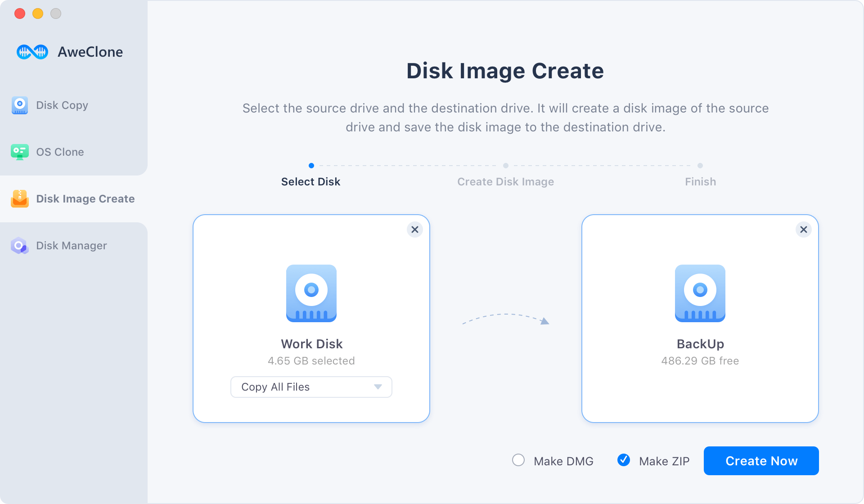Click the 4.65 GB selected text
The image size is (864, 504).
coord(311,361)
